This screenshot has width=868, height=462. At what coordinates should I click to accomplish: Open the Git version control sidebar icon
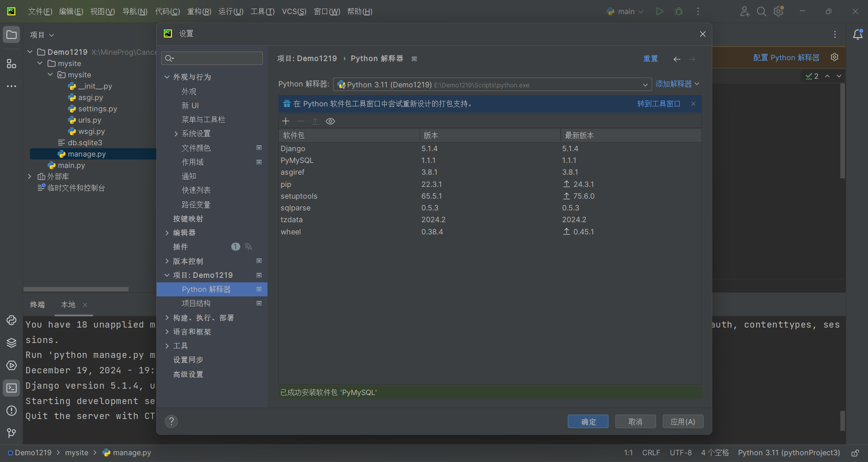(x=11, y=433)
